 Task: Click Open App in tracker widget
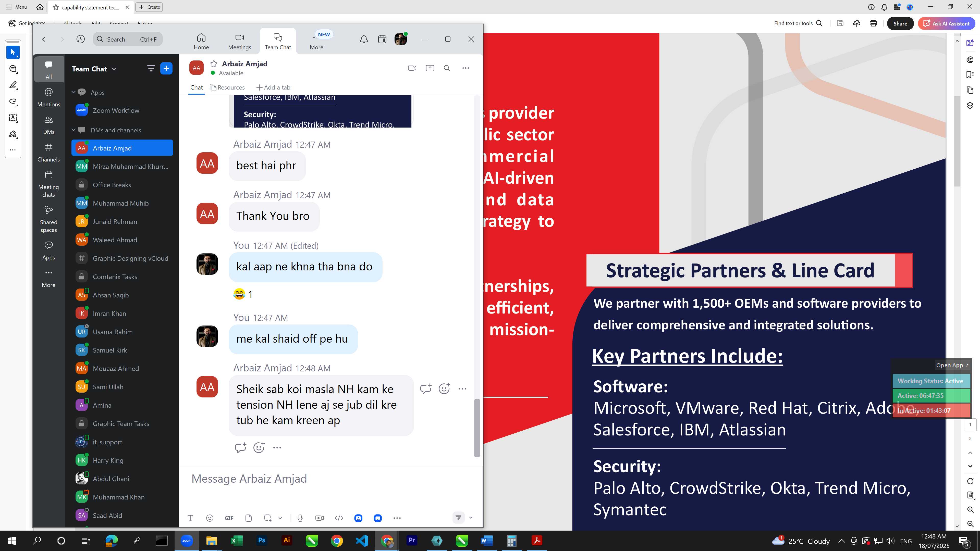tap(952, 366)
